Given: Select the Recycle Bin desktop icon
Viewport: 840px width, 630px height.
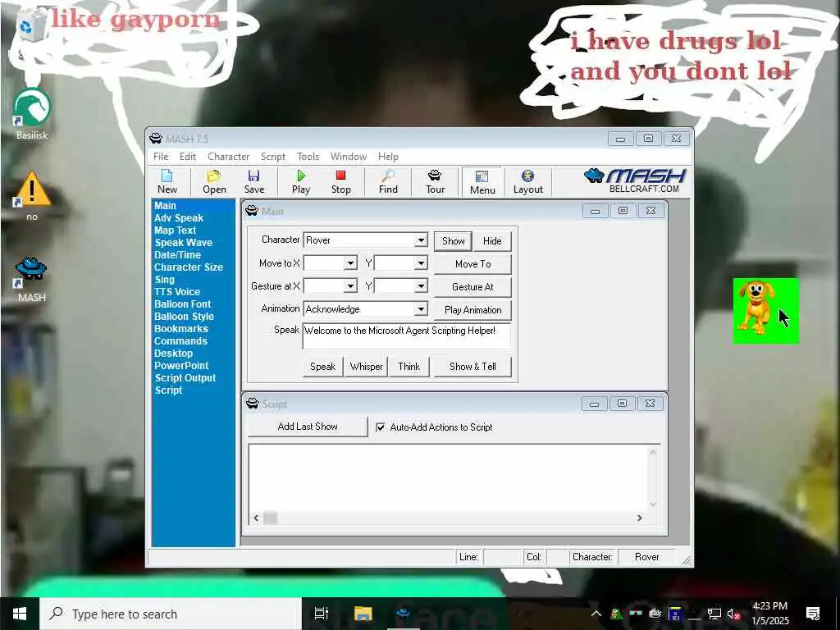Looking at the screenshot, I should (x=32, y=25).
